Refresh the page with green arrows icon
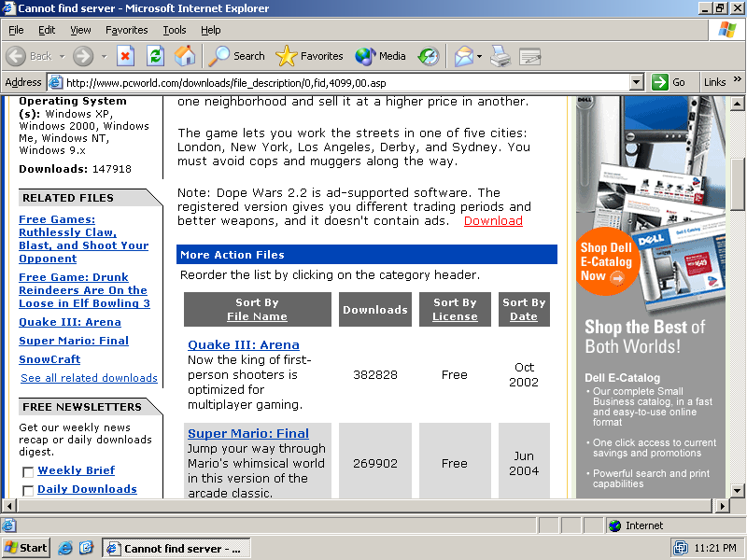This screenshot has width=747, height=560. click(x=155, y=56)
